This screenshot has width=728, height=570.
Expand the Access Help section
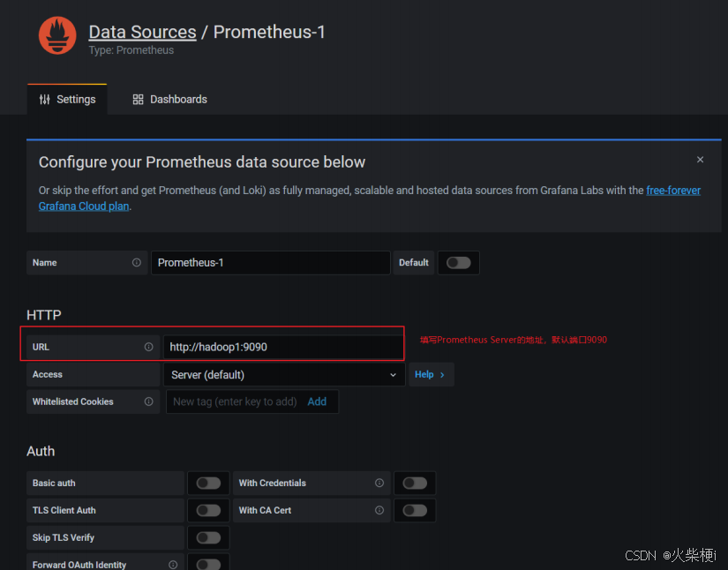[x=430, y=375]
